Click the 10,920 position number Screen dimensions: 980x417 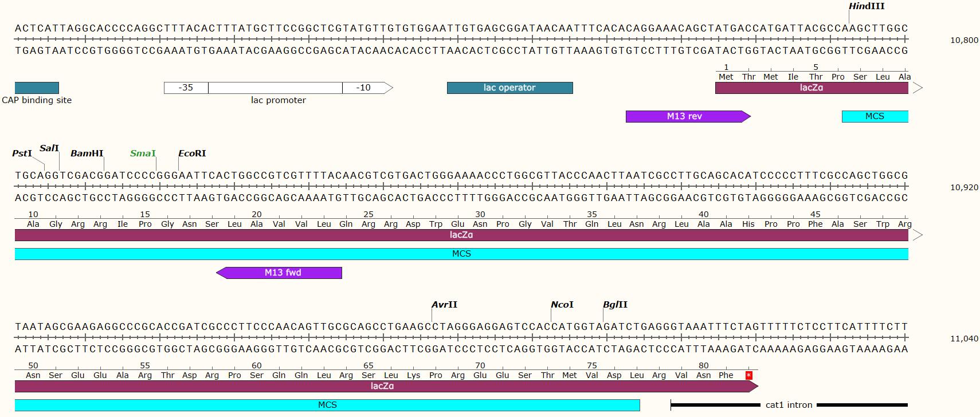click(x=964, y=187)
